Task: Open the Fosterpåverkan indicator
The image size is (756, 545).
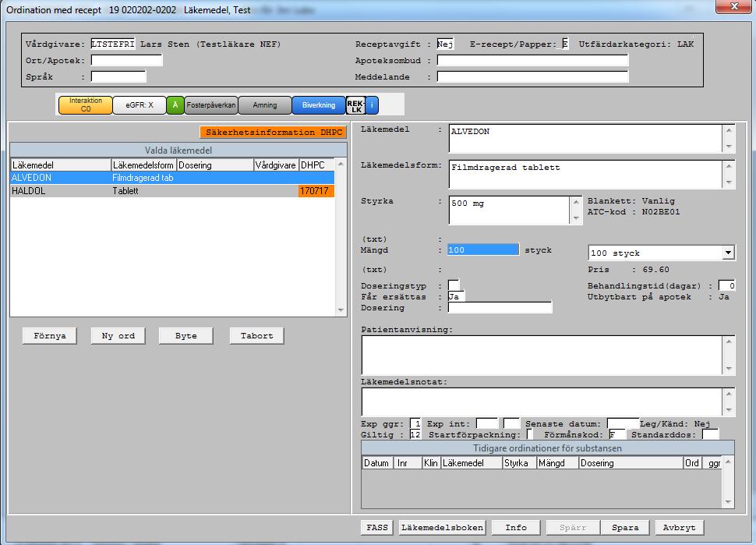Action: tap(211, 104)
